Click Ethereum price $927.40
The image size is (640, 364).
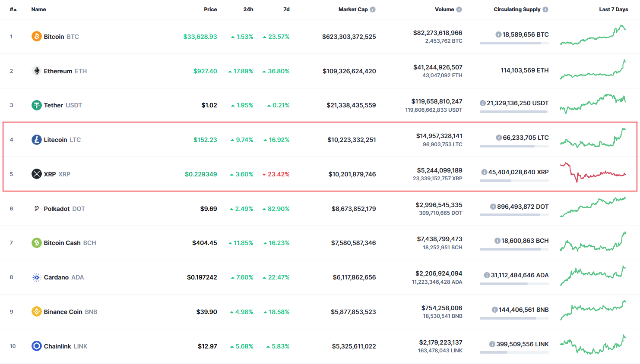pyautogui.click(x=205, y=71)
